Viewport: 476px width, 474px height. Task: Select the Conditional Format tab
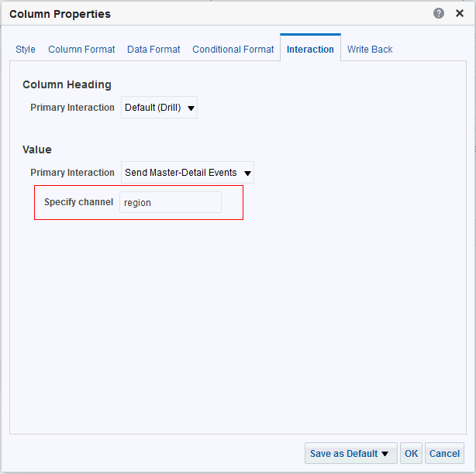(x=233, y=50)
